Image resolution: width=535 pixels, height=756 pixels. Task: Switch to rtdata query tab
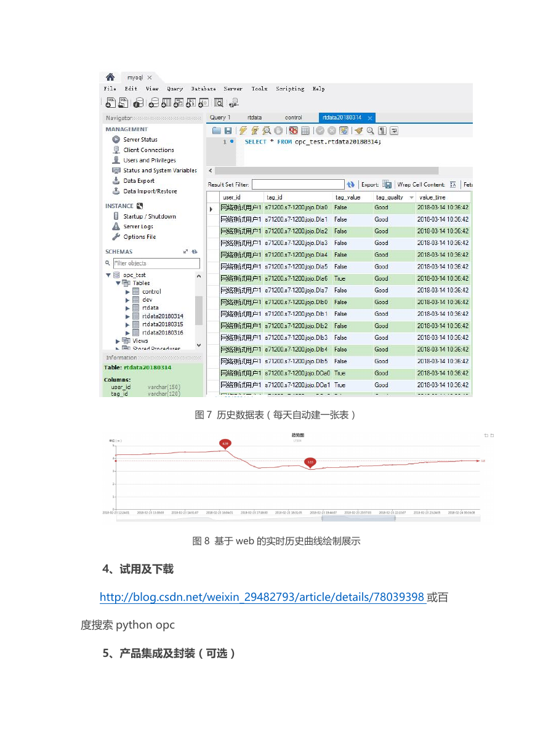tap(254, 117)
